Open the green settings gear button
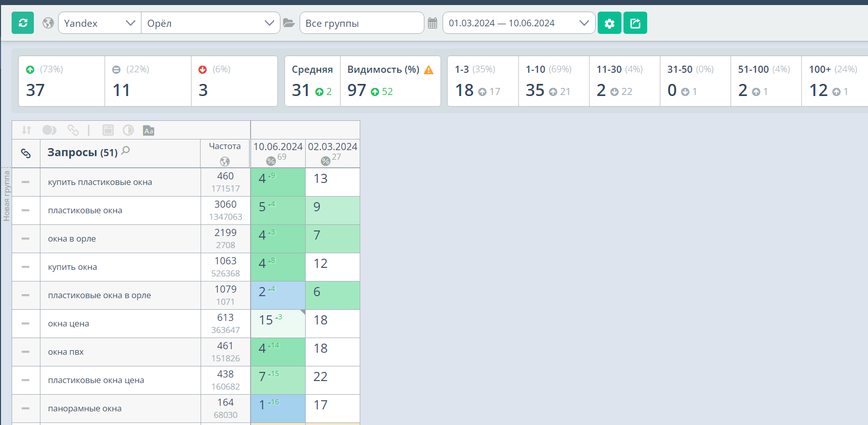This screenshot has height=425, width=868. 609,23
